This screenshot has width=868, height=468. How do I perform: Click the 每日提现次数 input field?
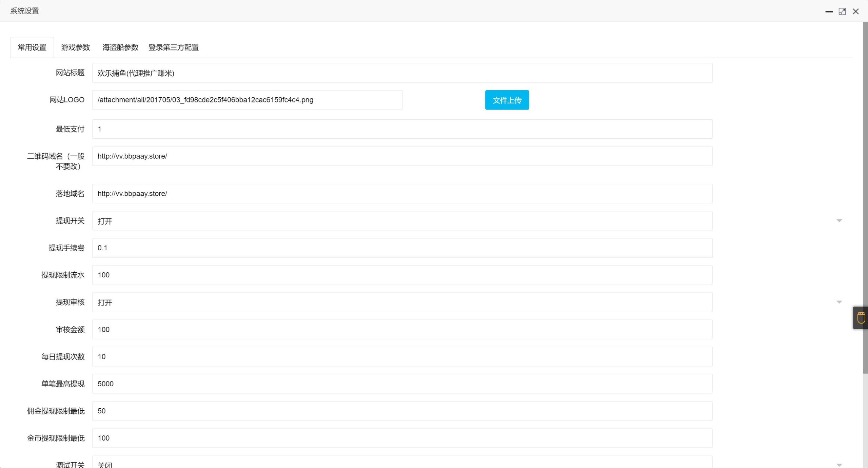pyautogui.click(x=402, y=357)
